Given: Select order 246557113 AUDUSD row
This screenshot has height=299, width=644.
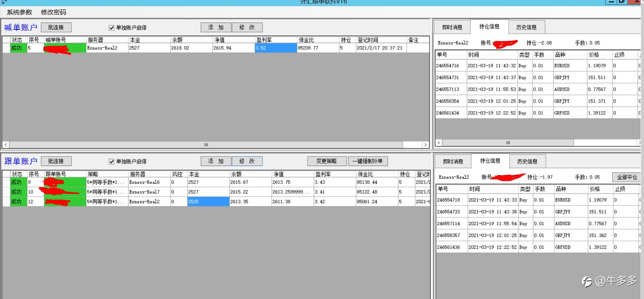Looking at the screenshot, I should 538,89.
